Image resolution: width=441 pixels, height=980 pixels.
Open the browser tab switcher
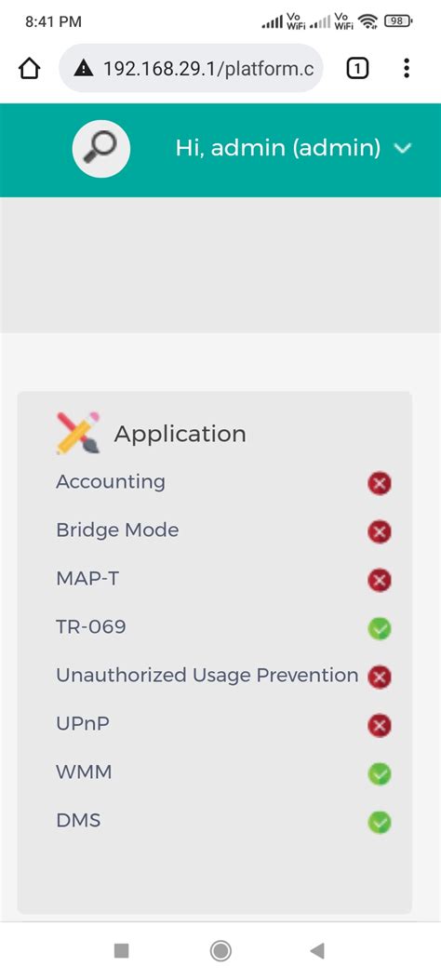click(x=356, y=68)
